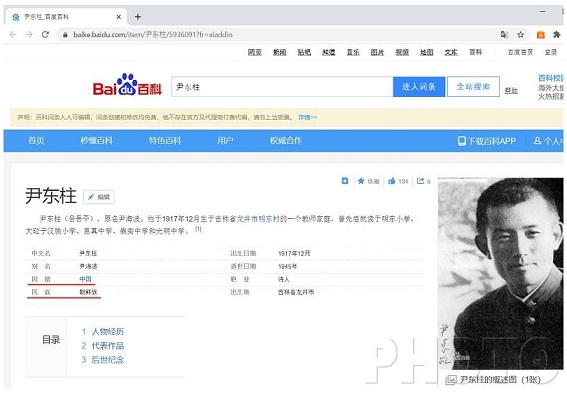Click the lock icon in address bar
567x395 pixels.
pos(65,35)
